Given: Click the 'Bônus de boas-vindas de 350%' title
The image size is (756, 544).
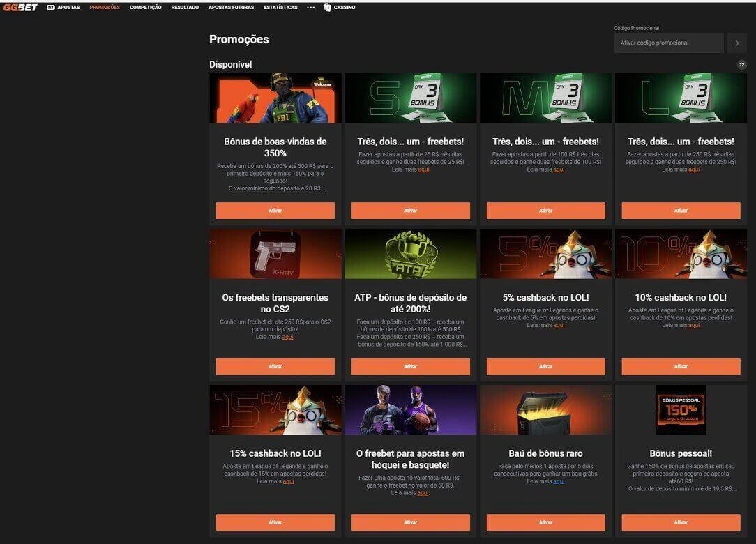Looking at the screenshot, I should (275, 147).
